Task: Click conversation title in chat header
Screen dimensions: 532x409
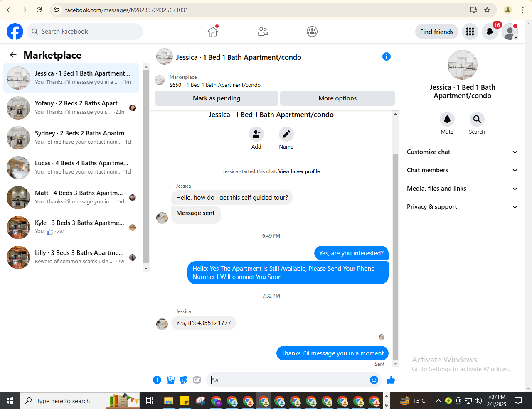Action: pos(239,57)
